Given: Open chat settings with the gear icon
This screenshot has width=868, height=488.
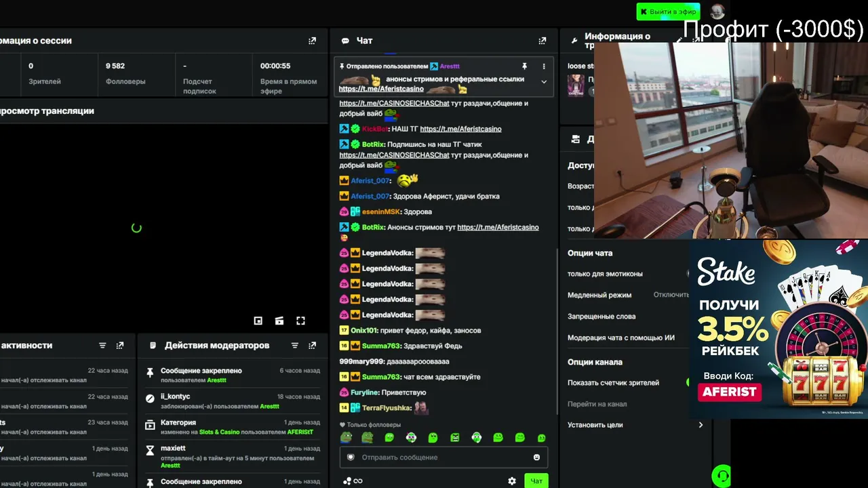Looking at the screenshot, I should click(x=512, y=481).
